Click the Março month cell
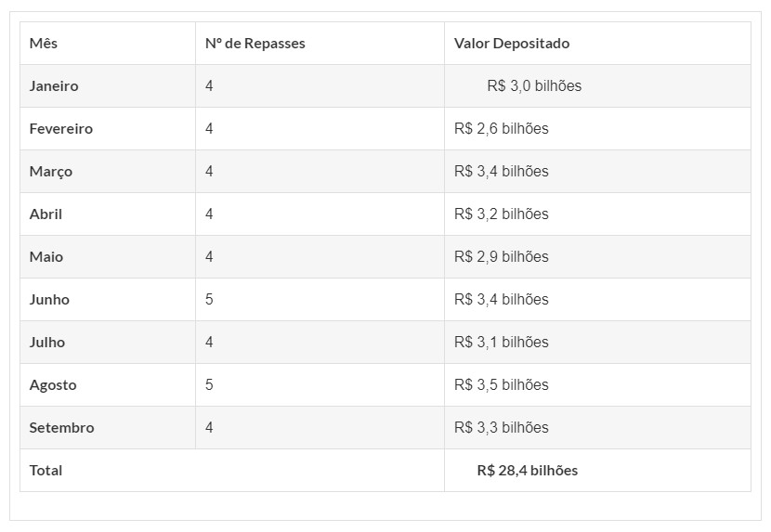 pos(51,172)
